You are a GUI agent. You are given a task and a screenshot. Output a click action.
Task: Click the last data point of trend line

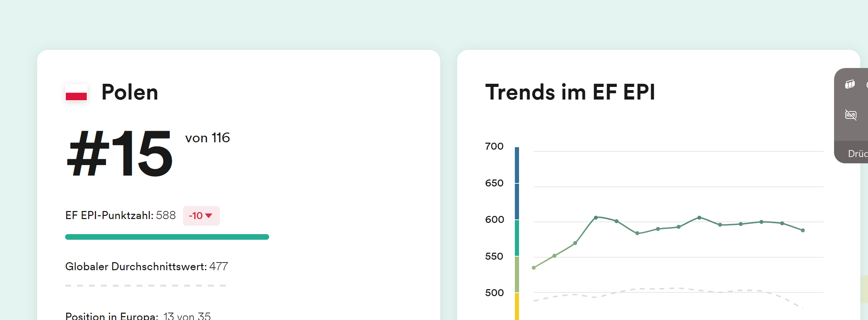pyautogui.click(x=803, y=230)
